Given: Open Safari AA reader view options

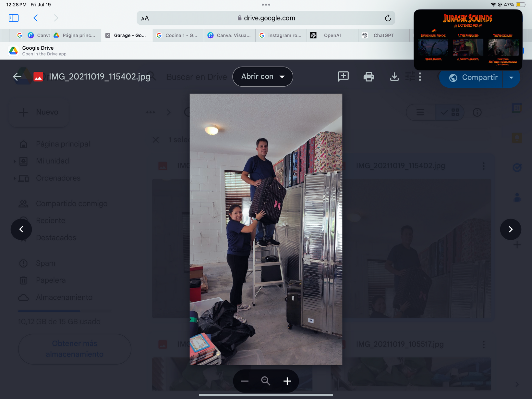Looking at the screenshot, I should coord(145,19).
